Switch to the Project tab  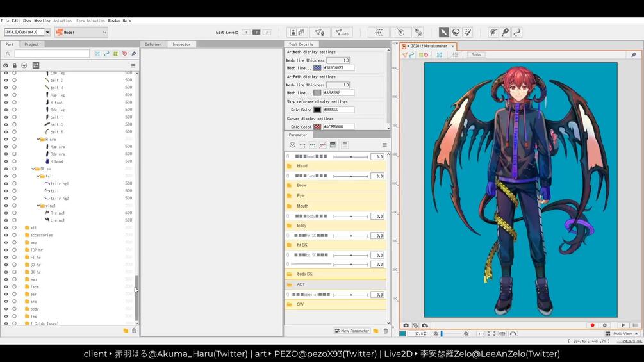point(31,44)
